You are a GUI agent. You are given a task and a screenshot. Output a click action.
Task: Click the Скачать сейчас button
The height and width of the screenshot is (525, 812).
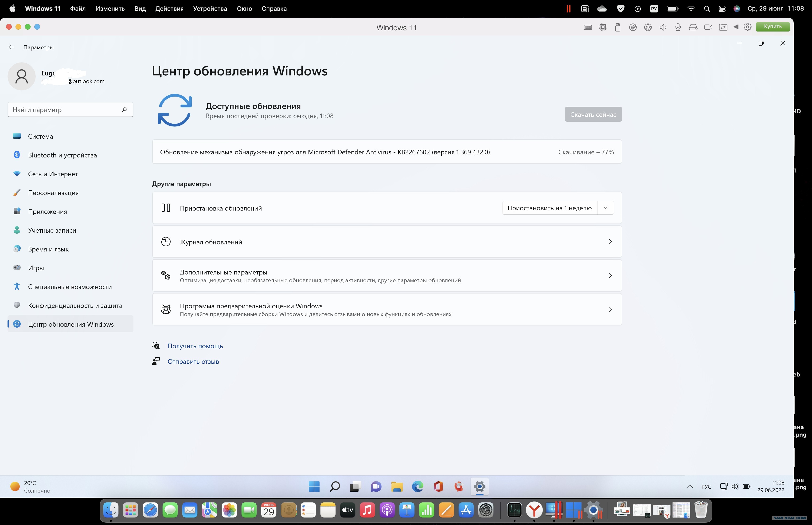pos(593,114)
